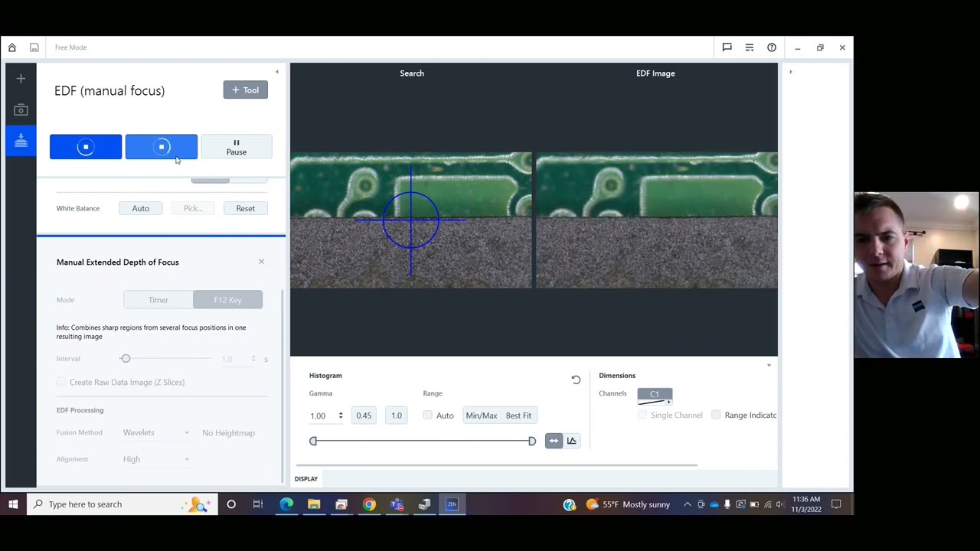
Task: Expand the right side panel arrow
Action: tap(791, 72)
